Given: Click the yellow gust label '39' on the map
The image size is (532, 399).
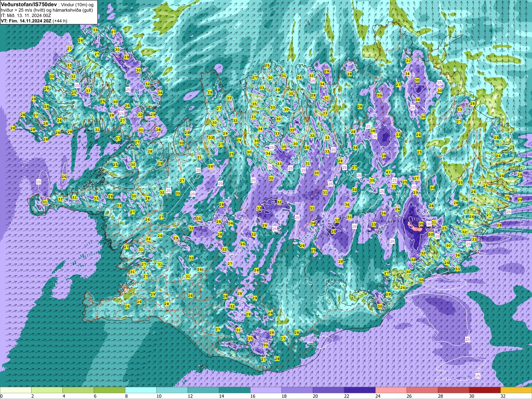Looking at the screenshot, I should [384, 156].
